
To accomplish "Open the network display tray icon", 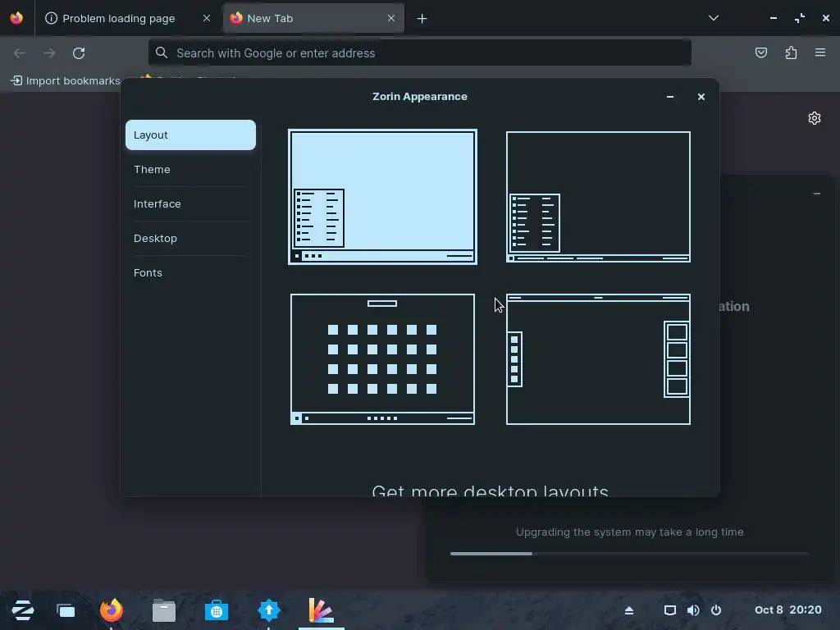I will [669, 610].
